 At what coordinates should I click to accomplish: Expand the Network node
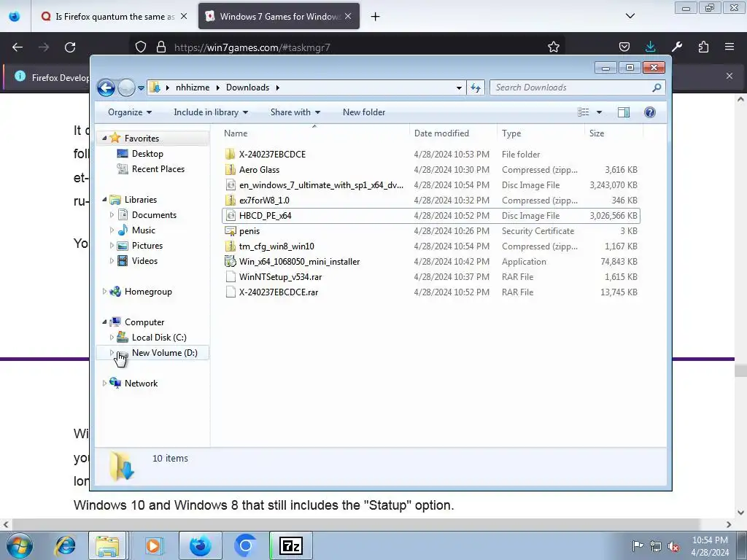point(104,384)
